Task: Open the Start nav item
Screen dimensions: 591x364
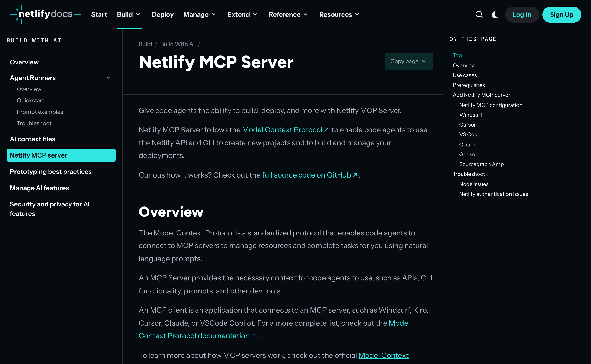Action: (x=99, y=14)
